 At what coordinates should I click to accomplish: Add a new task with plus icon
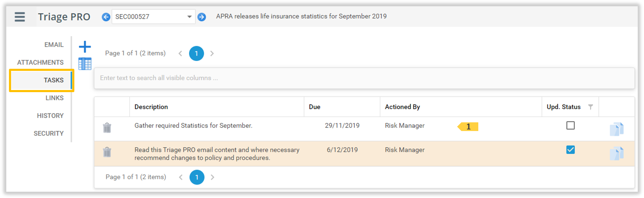point(85,47)
